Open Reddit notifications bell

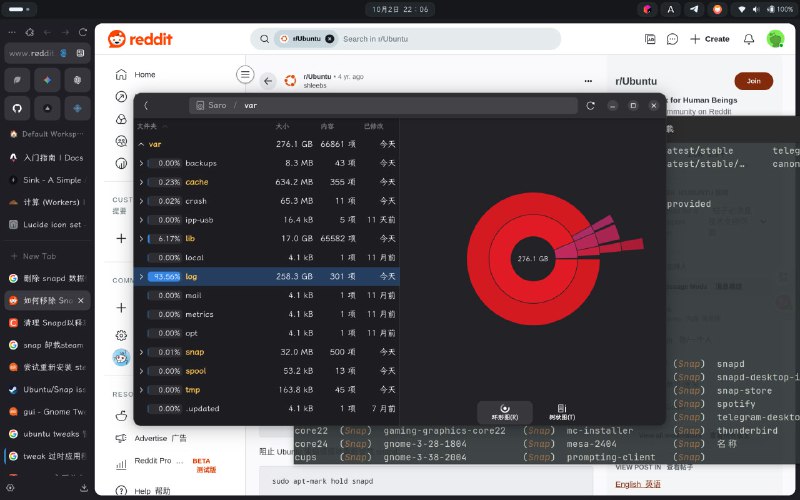click(x=748, y=39)
